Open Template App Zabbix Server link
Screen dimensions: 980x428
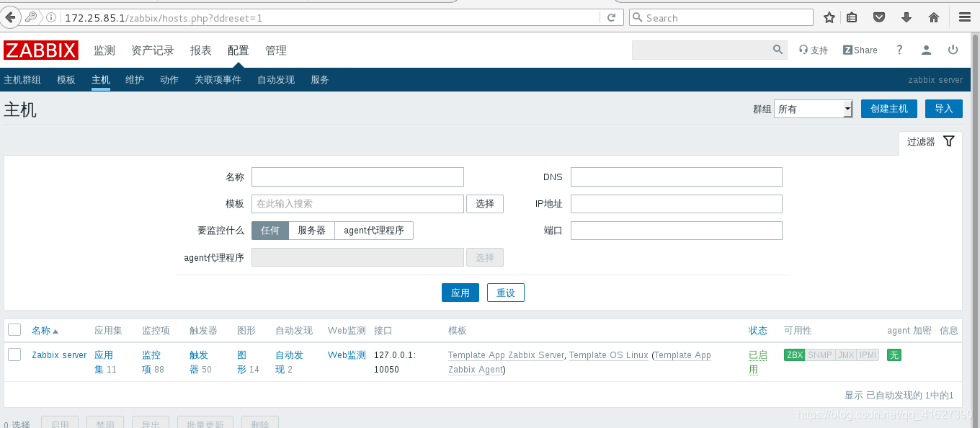coord(506,355)
